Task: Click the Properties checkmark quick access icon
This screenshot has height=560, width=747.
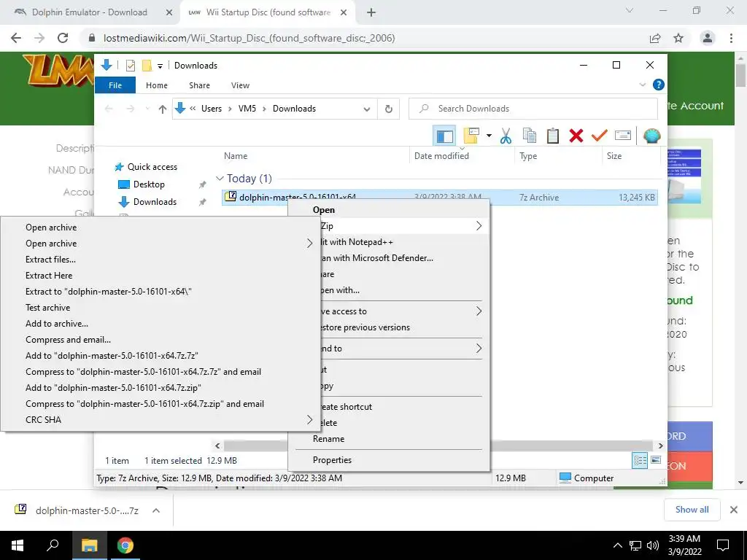Action: (x=131, y=66)
